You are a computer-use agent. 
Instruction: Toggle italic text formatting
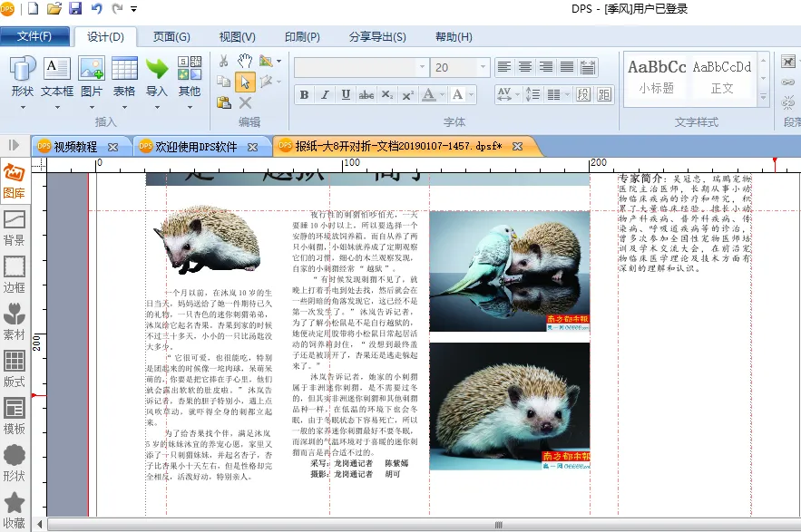coord(325,95)
